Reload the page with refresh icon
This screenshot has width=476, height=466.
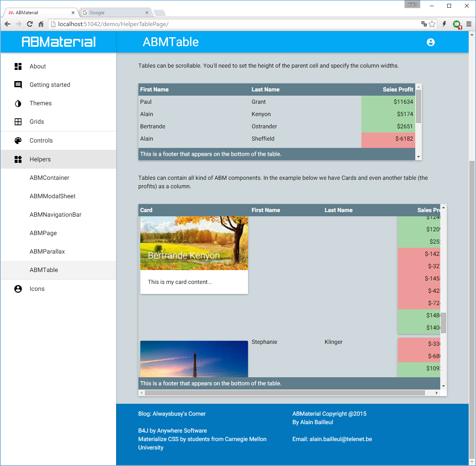tap(30, 24)
